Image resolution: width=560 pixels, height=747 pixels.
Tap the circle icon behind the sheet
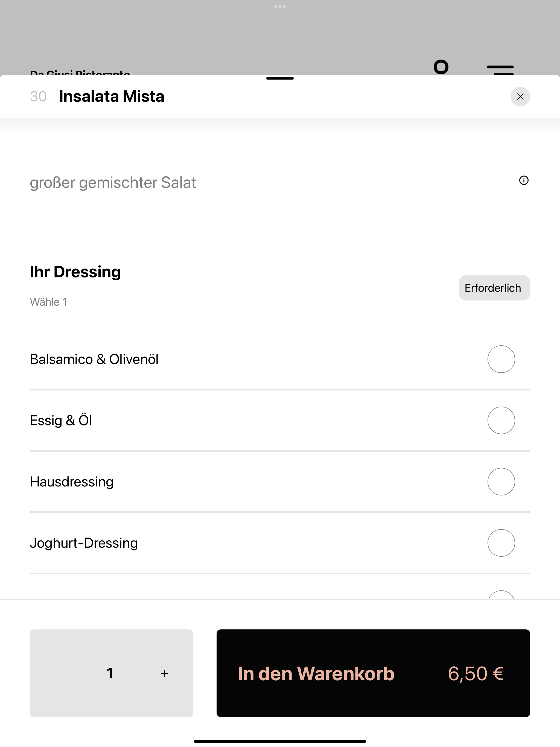point(441,67)
